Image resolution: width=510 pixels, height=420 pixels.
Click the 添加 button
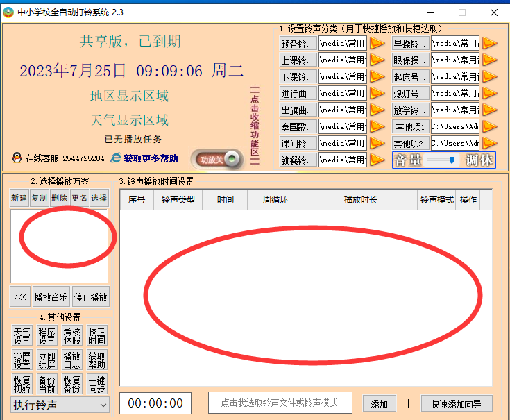[x=380, y=404]
